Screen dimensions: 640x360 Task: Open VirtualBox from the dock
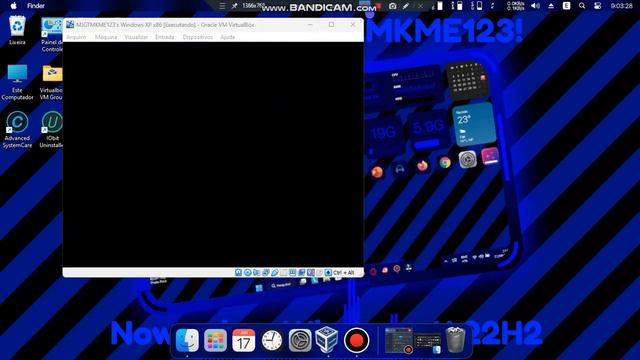click(328, 340)
